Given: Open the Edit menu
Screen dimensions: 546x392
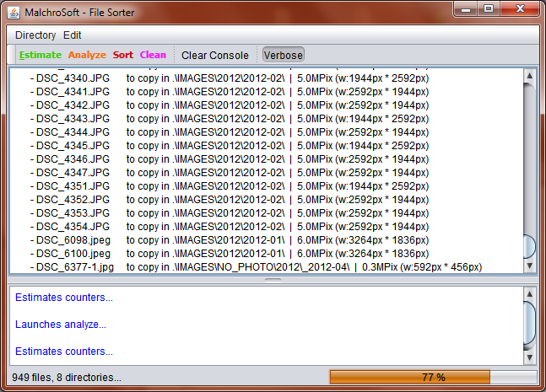Looking at the screenshot, I should [73, 35].
